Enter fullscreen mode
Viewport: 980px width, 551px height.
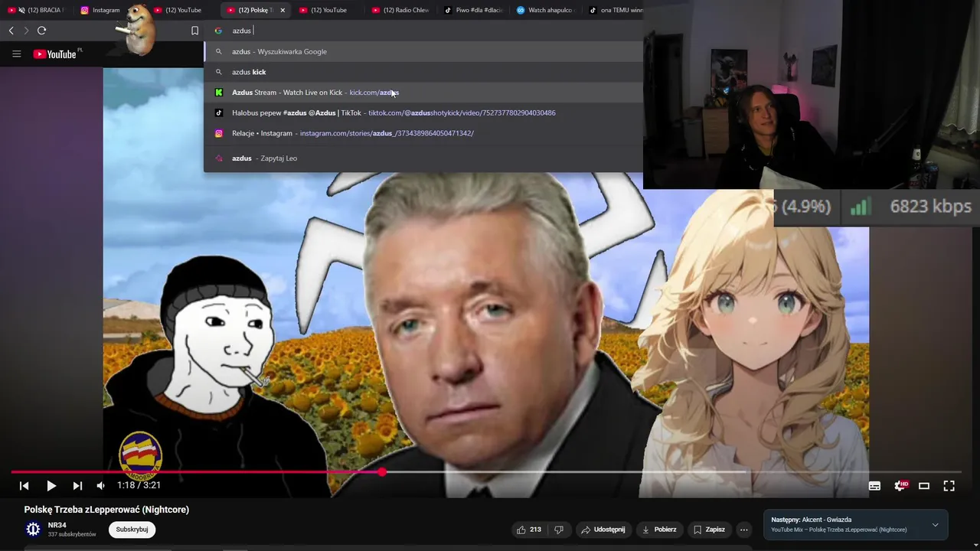949,486
